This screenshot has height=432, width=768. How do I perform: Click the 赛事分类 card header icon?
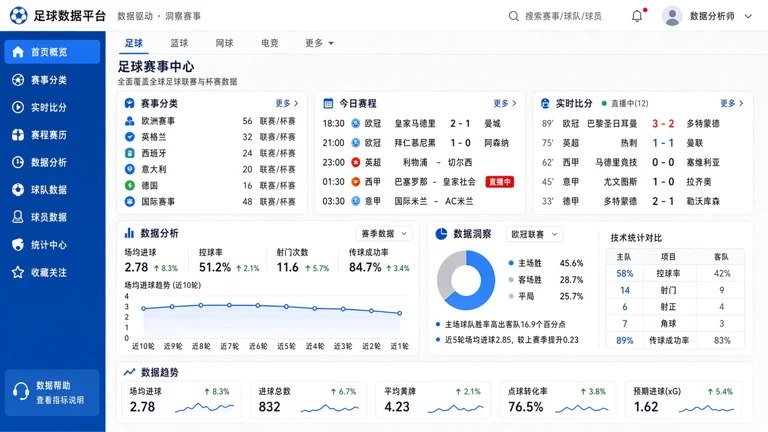pyautogui.click(x=129, y=103)
